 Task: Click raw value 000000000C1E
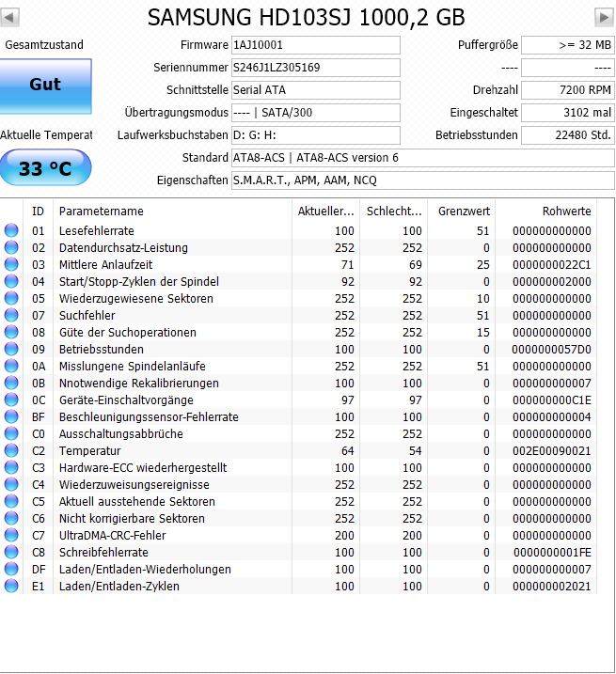click(x=551, y=400)
